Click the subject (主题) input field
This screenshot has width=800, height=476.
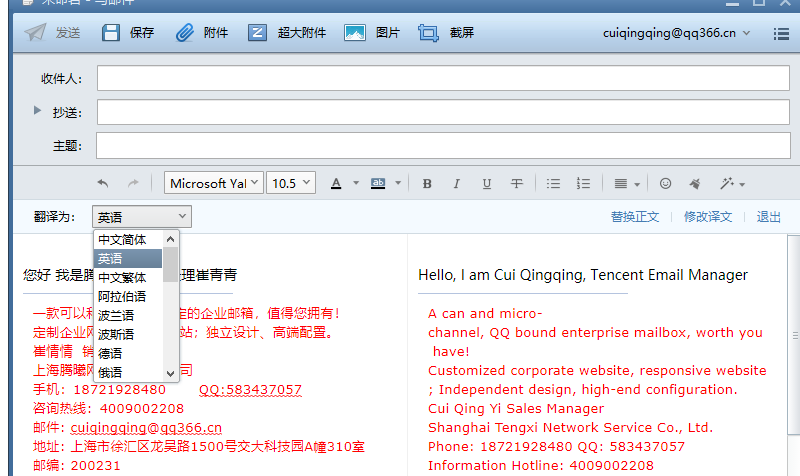[x=443, y=145]
